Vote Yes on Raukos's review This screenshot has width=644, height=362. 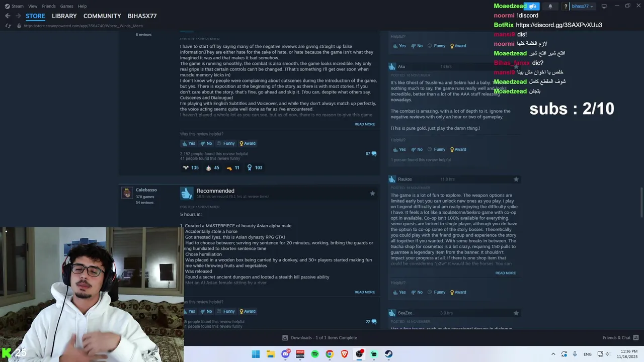399,292
